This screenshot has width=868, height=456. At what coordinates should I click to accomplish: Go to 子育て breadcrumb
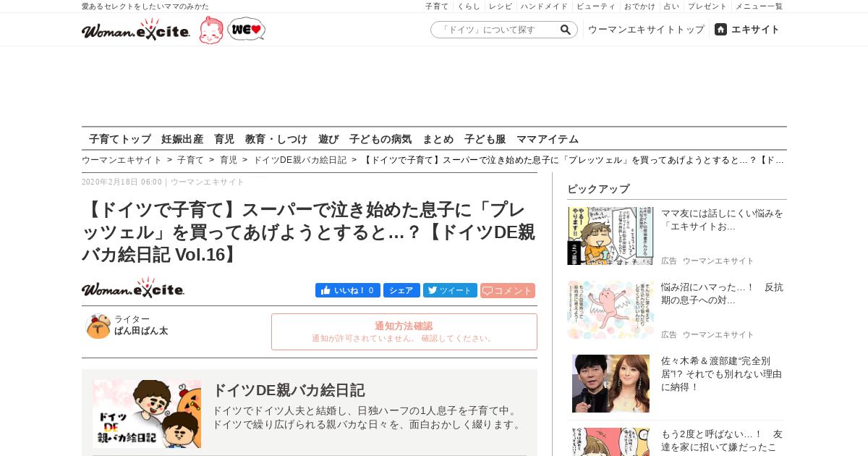pos(191,160)
